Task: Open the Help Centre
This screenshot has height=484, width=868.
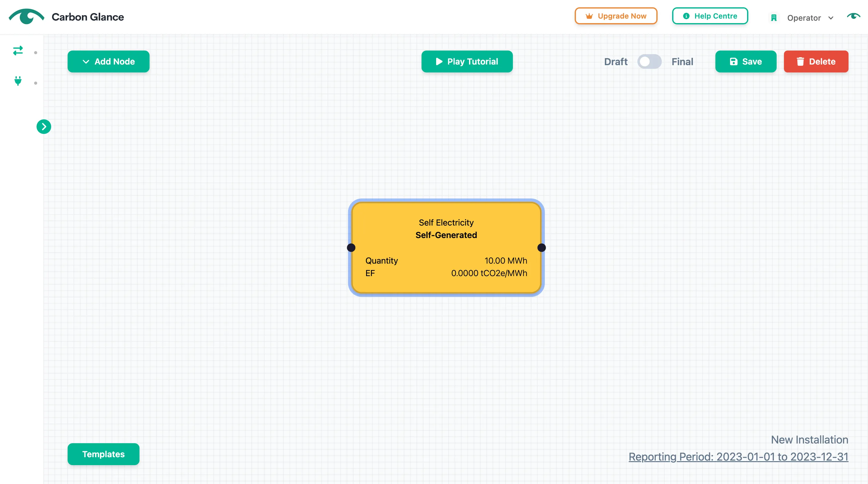Action: pos(710,16)
